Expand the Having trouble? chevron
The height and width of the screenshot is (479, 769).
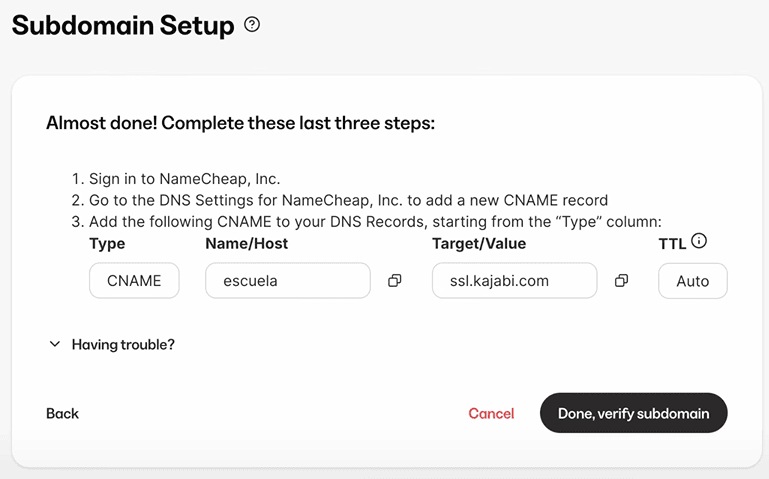55,344
